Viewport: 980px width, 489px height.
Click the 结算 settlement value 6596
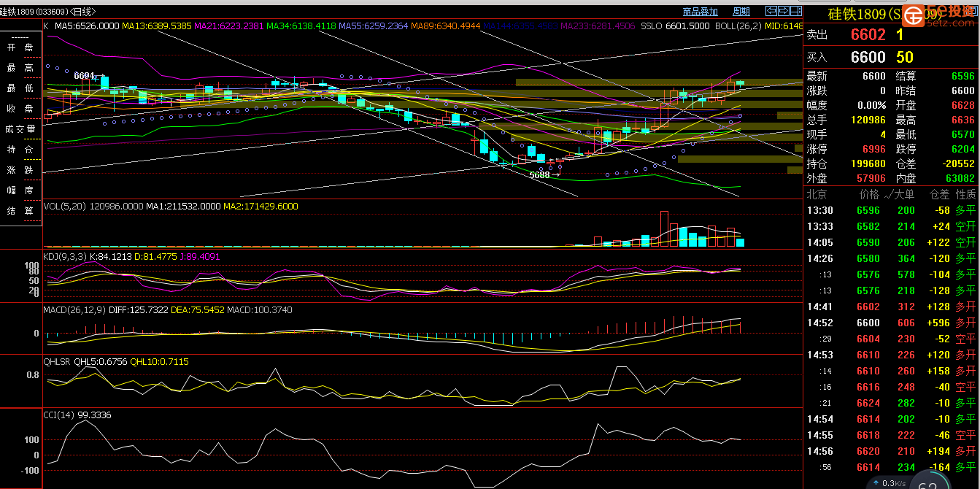point(962,77)
